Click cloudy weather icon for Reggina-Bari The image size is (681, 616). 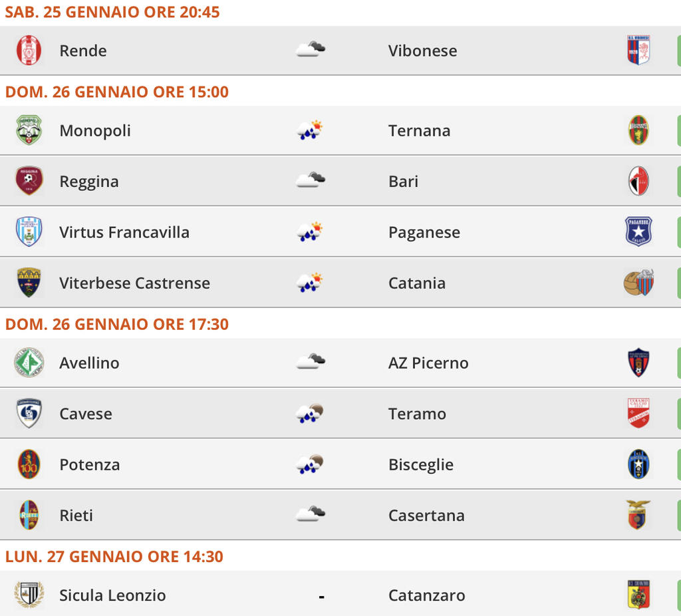pyautogui.click(x=310, y=181)
